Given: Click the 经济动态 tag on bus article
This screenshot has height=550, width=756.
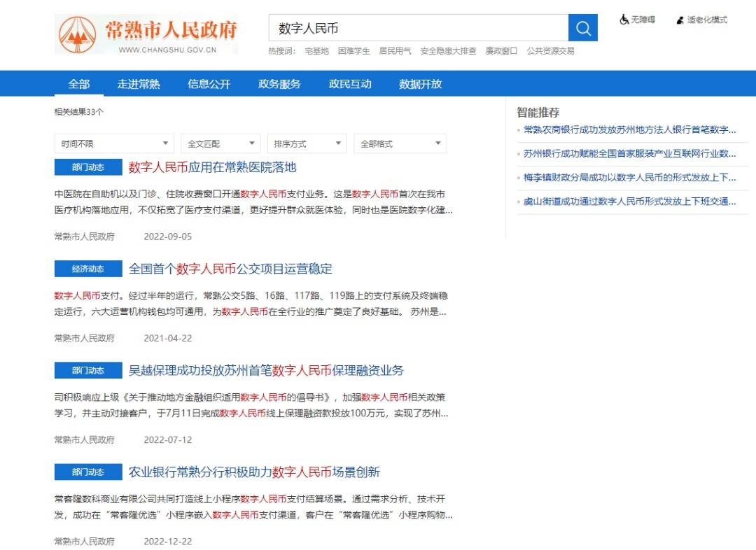Looking at the screenshot, I should pos(88,269).
